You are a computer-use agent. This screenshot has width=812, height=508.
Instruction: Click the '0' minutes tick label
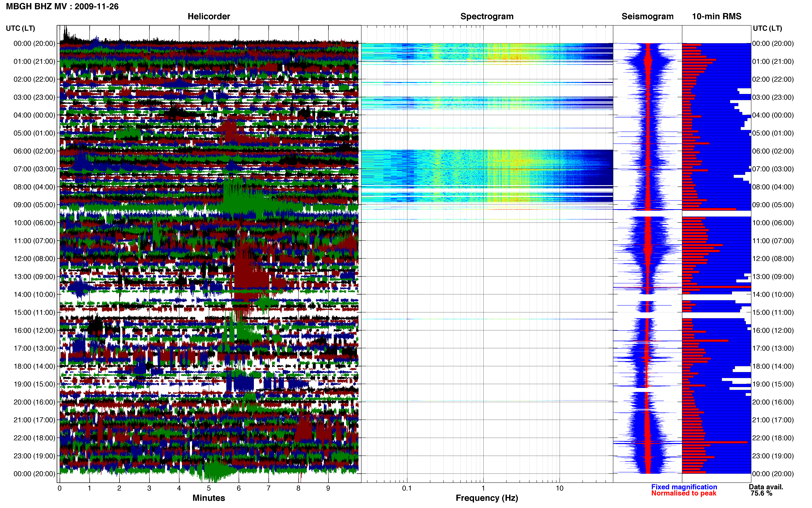coord(59,488)
